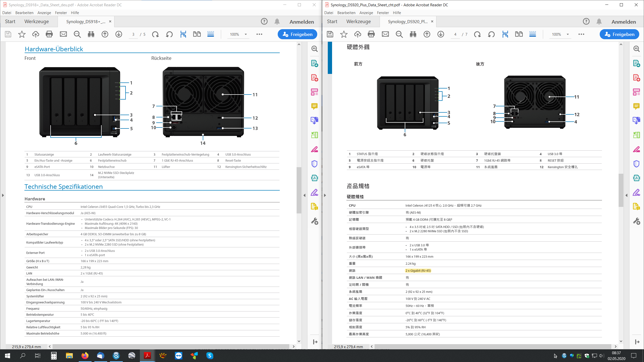Go to the next page in the right window
644x362 pixels.
coord(441,34)
